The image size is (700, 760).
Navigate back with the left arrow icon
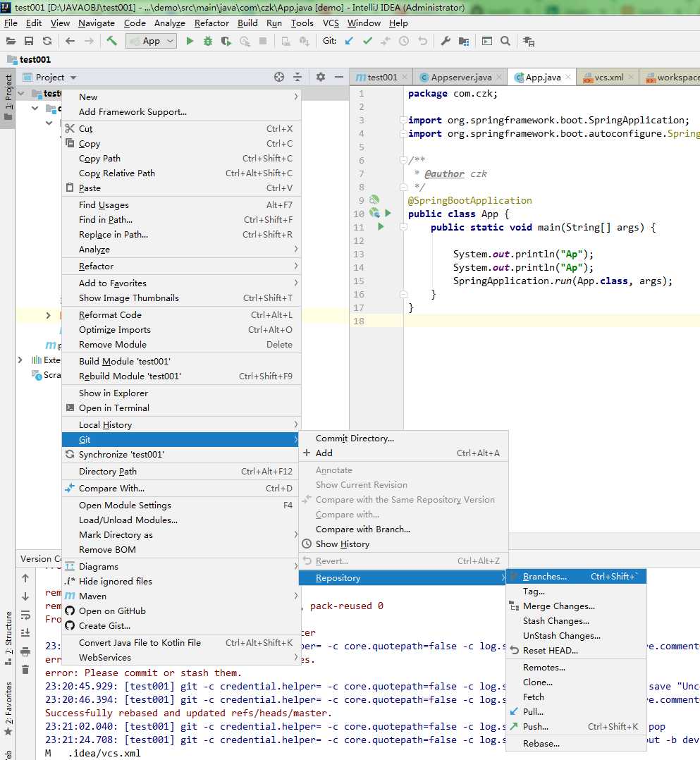click(70, 41)
